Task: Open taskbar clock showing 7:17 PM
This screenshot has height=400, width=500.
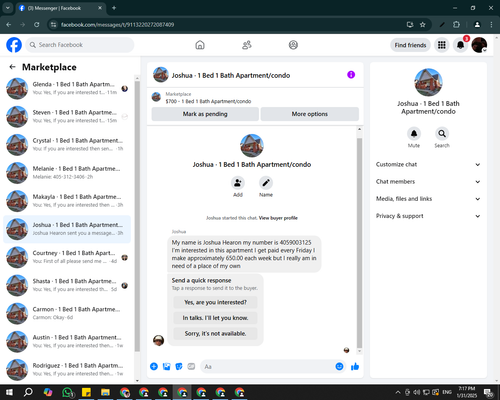Action: tap(467, 392)
